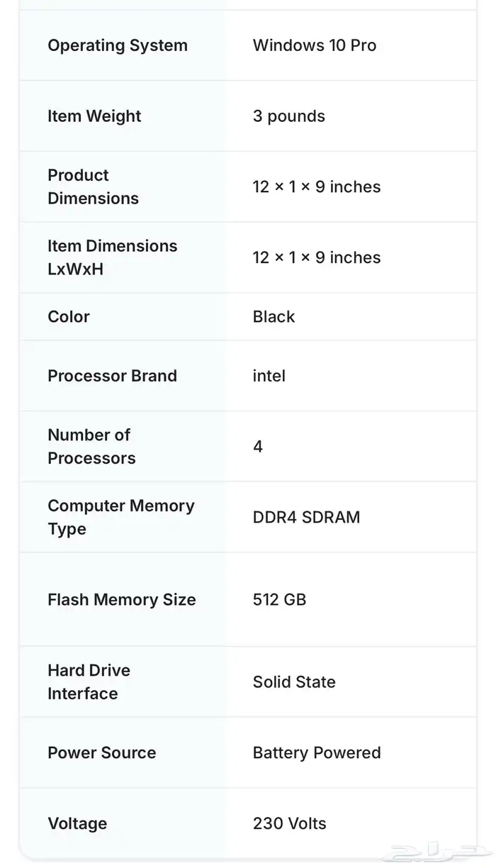Click the Color row label
Screen dimensions: 496x868
click(x=69, y=316)
